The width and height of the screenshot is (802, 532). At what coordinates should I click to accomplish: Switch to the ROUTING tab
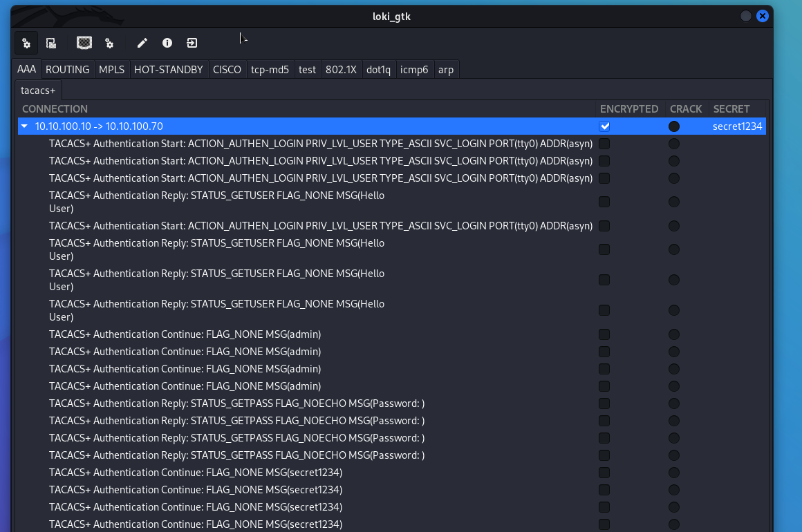coord(67,70)
